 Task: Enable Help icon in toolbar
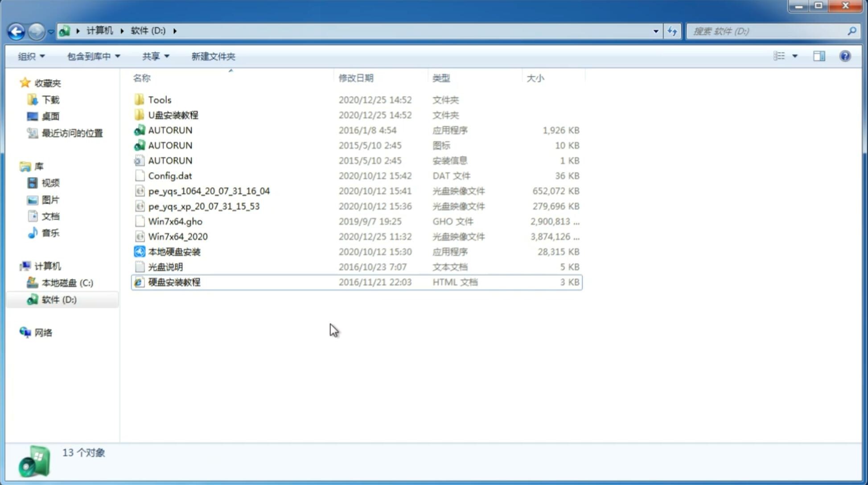[845, 56]
